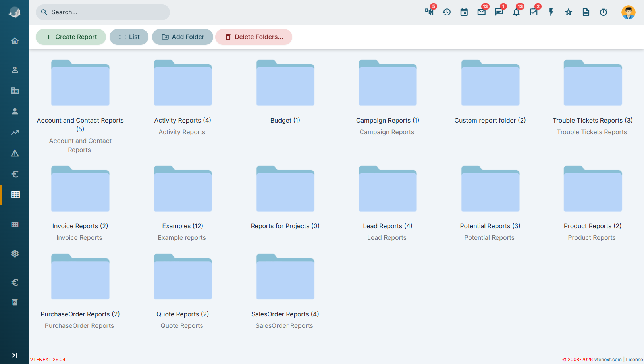The width and height of the screenshot is (644, 364).
Task: Open the Reports for Projects folder icon
Action: point(285,189)
